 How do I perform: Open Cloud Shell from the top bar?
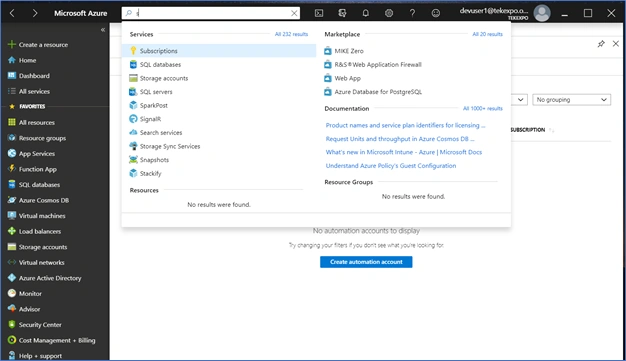[319, 13]
